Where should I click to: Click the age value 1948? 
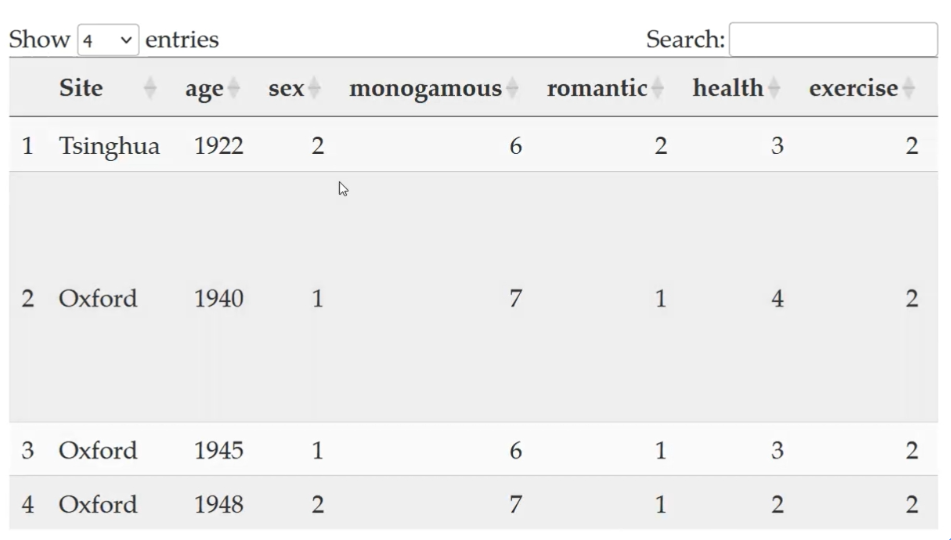point(219,504)
